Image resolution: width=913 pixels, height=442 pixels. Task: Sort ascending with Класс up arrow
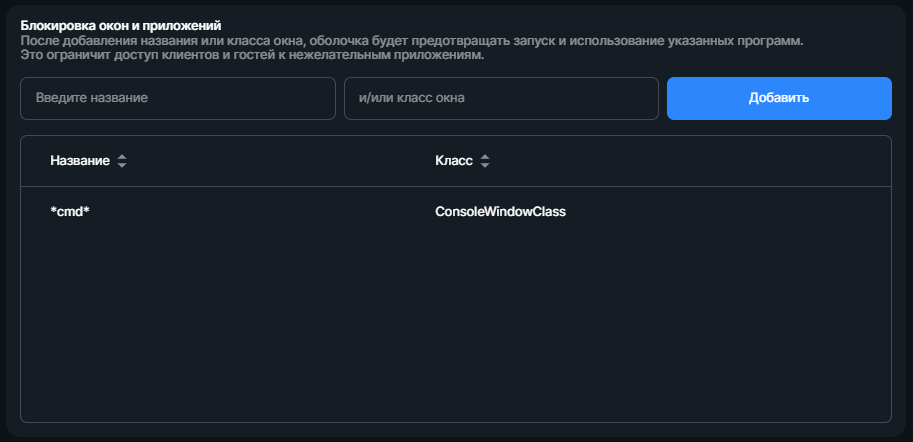tap(484, 158)
